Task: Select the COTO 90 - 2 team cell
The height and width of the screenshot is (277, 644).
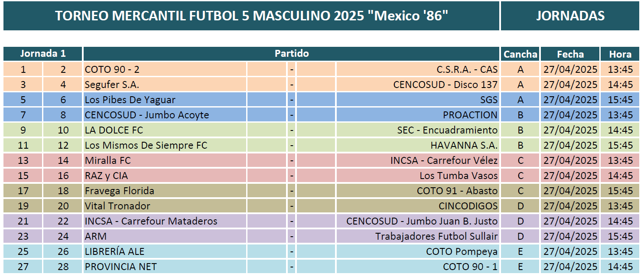Action: [165, 69]
